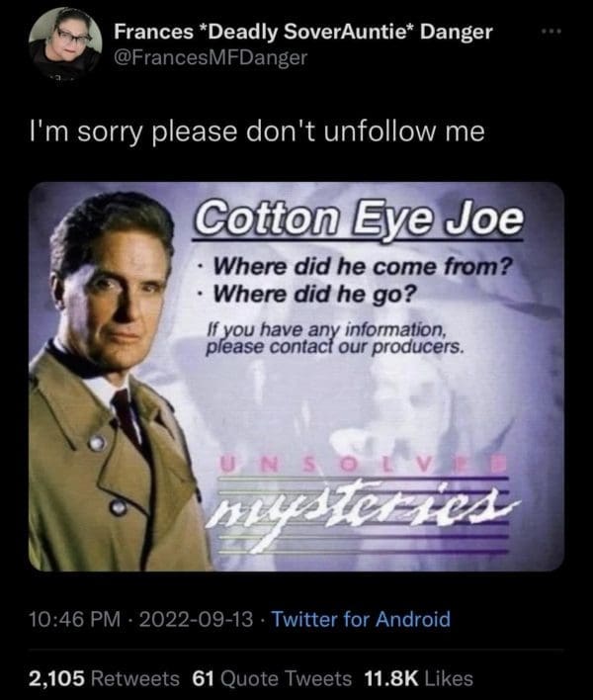Click the Likes count number 11.8K
This screenshot has width=593, height=700.
click(x=391, y=678)
